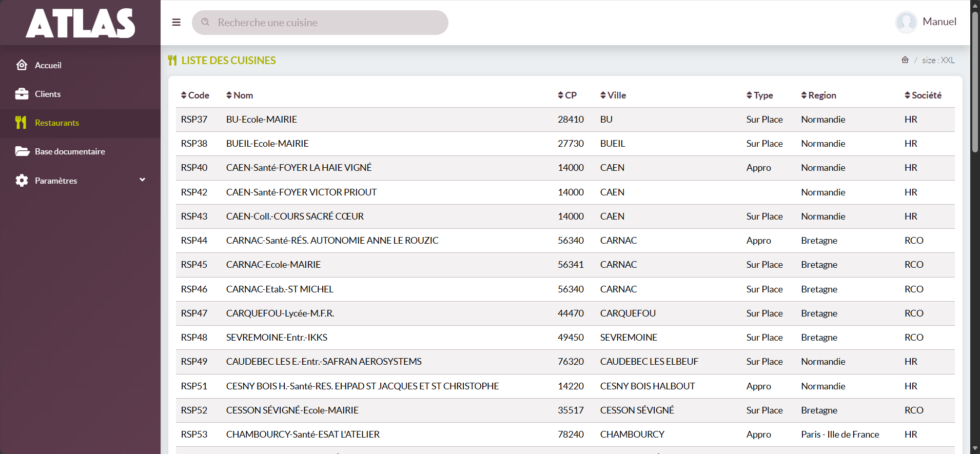Click code RSP40 cell
This screenshot has width=980, height=454.
pyautogui.click(x=194, y=168)
